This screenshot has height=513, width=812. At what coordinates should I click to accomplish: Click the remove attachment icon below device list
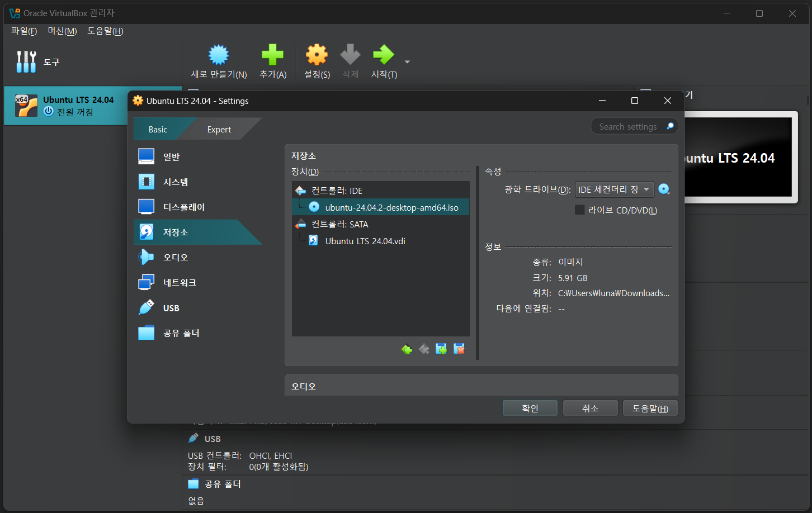coord(459,349)
